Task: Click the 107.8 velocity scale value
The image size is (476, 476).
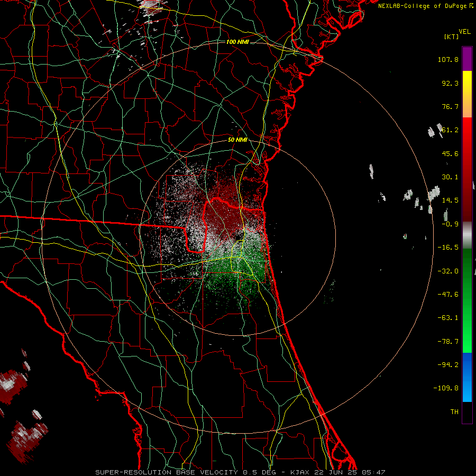Action: (x=448, y=59)
